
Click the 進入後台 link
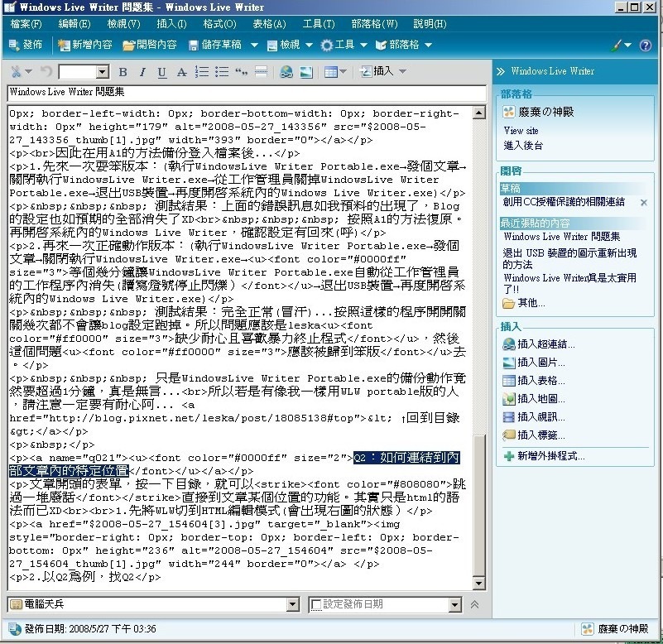tap(523, 146)
